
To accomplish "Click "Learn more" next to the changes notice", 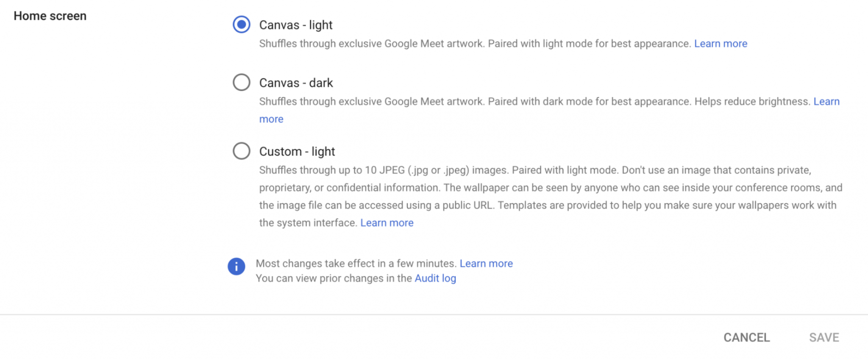I will coord(486,263).
